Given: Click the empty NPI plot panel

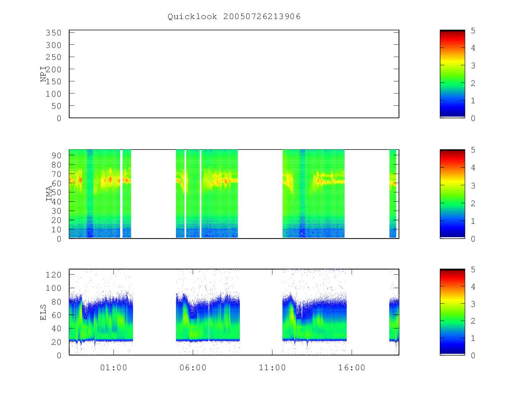Looking at the screenshot, I should click(234, 74).
